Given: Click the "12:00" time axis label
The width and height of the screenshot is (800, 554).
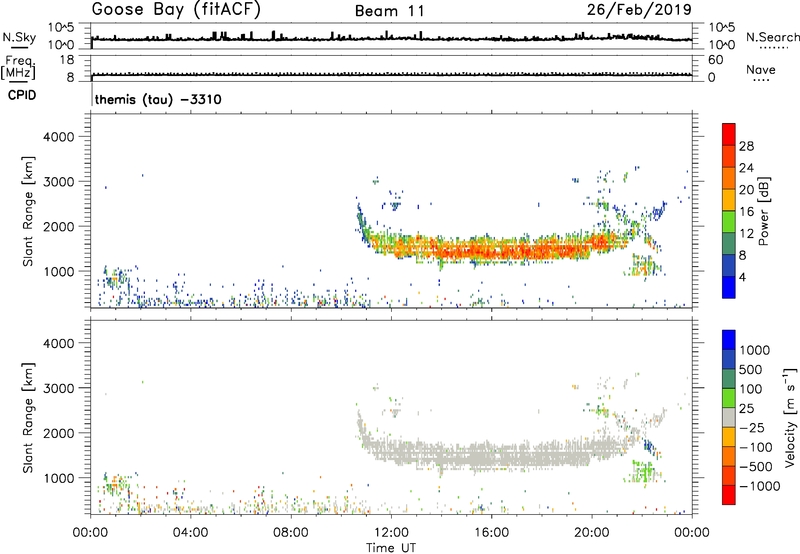Looking at the screenshot, I should pos(391,533).
